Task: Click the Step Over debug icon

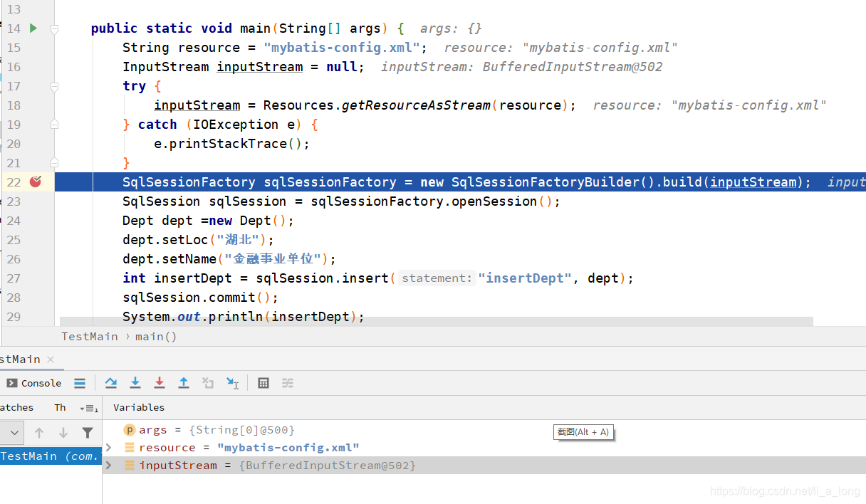Action: coord(111,383)
